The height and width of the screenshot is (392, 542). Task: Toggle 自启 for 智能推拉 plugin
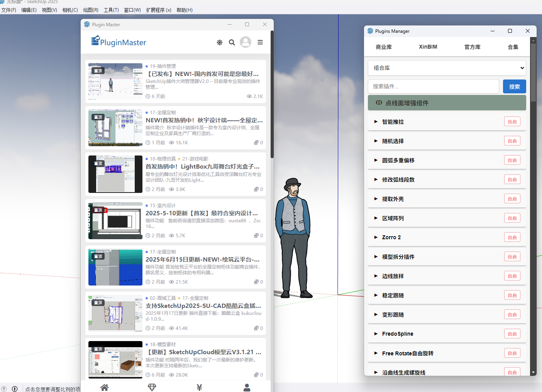(512, 122)
